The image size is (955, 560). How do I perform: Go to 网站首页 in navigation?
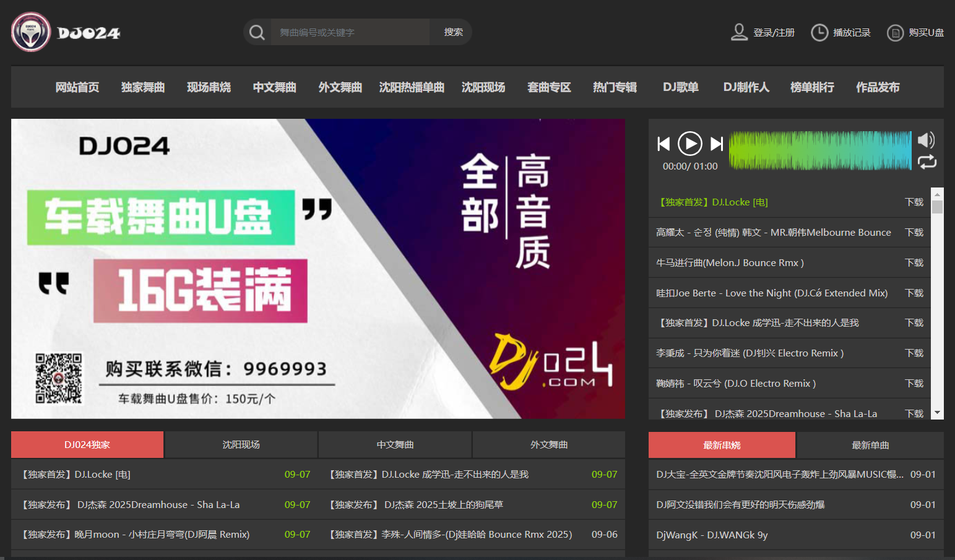click(77, 87)
